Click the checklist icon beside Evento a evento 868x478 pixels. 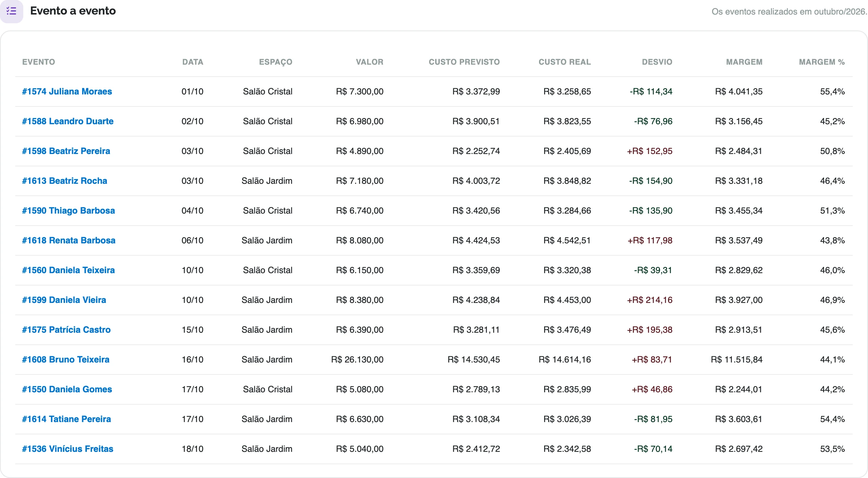[x=11, y=11]
